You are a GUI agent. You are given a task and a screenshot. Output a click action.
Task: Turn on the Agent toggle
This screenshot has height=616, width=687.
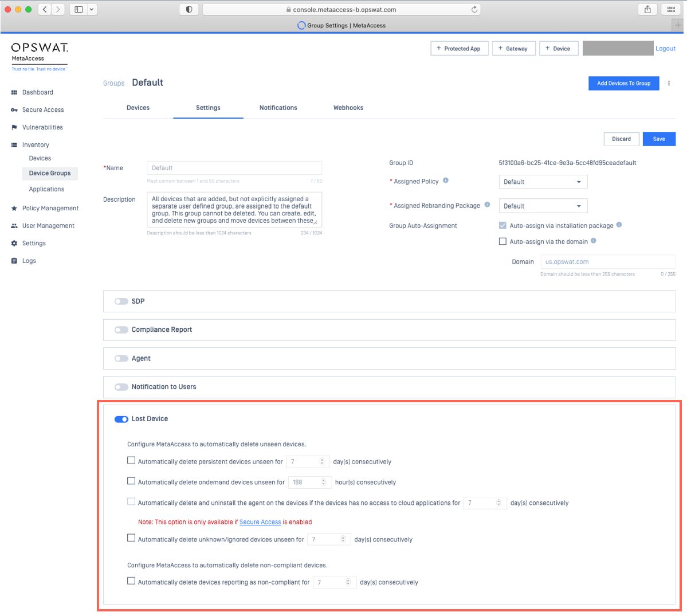click(121, 359)
